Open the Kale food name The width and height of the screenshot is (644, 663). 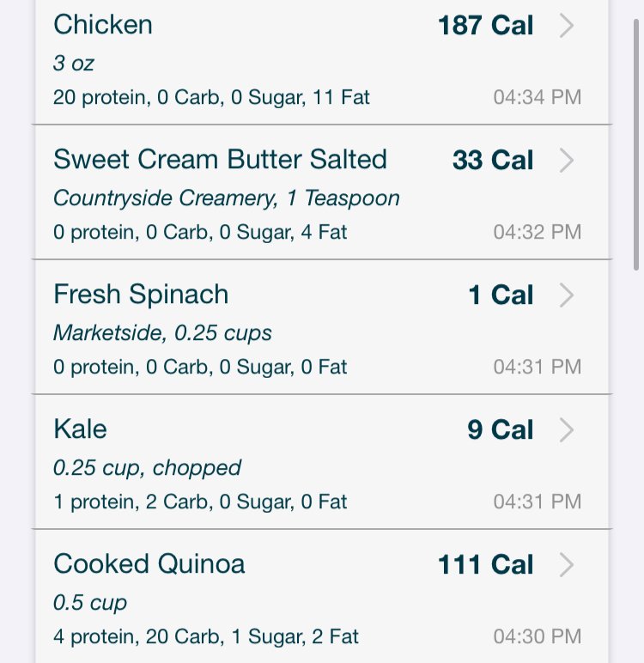tap(81, 429)
